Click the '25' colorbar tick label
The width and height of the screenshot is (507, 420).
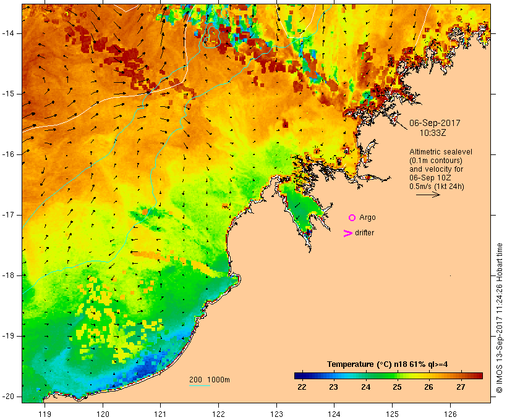pyautogui.click(x=397, y=387)
